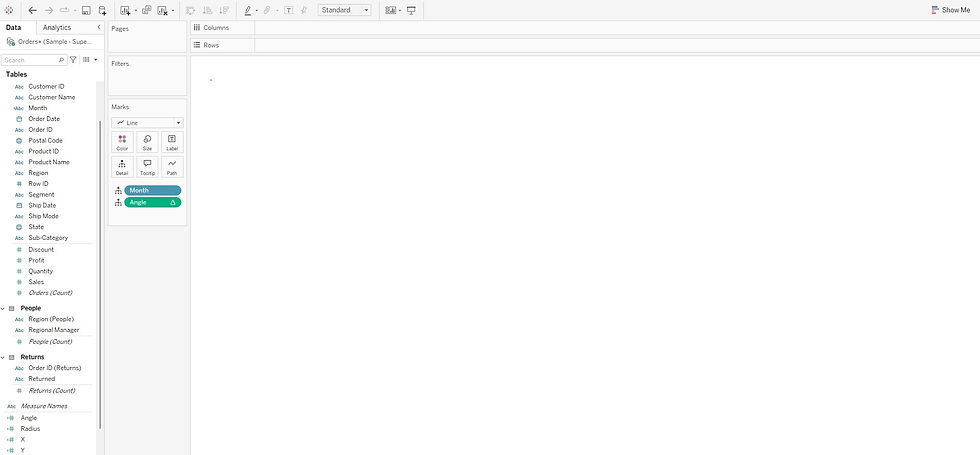Screen dimensions: 980x455
Task: Click the Presentation Mode icon
Action: [x=411, y=10]
